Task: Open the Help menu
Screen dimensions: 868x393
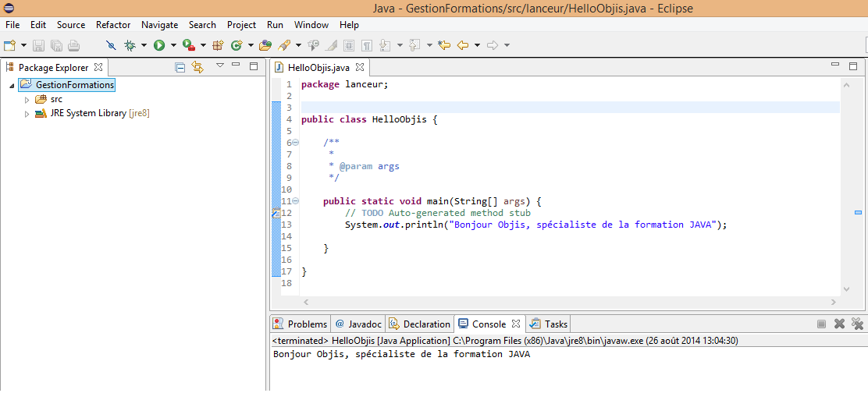Action: (x=349, y=25)
